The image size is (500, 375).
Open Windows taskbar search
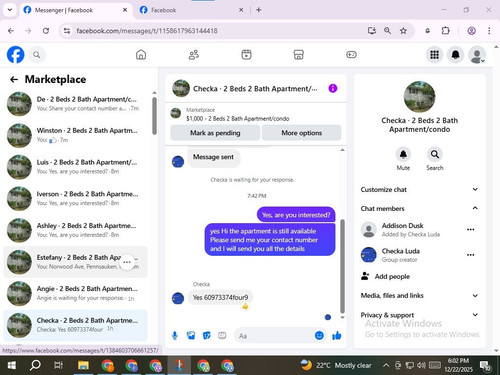pyautogui.click(x=35, y=365)
